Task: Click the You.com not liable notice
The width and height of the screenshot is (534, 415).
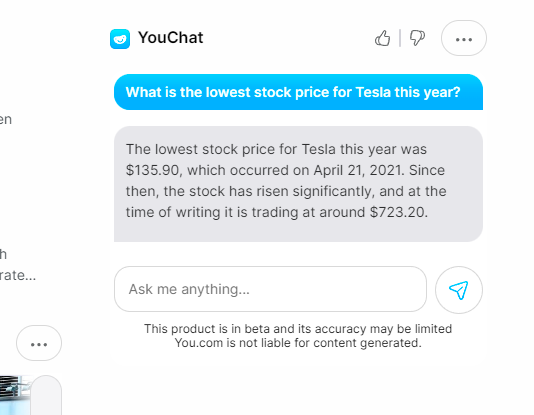Action: pyautogui.click(x=298, y=343)
